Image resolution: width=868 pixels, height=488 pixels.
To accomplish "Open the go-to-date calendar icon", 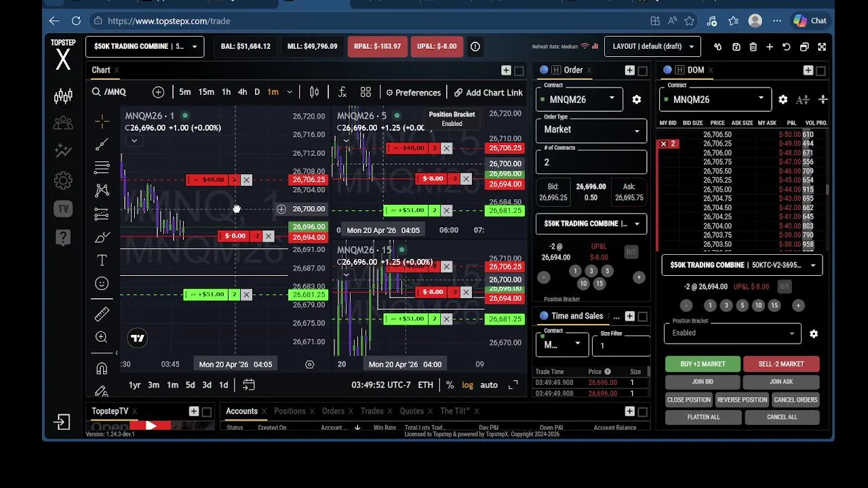I will click(x=249, y=385).
